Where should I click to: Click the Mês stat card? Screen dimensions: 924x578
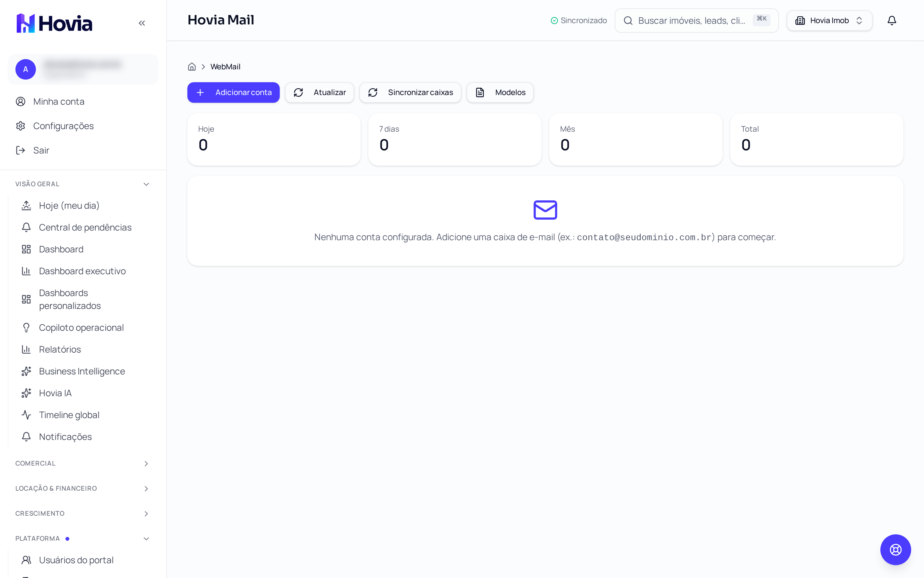[x=636, y=139]
